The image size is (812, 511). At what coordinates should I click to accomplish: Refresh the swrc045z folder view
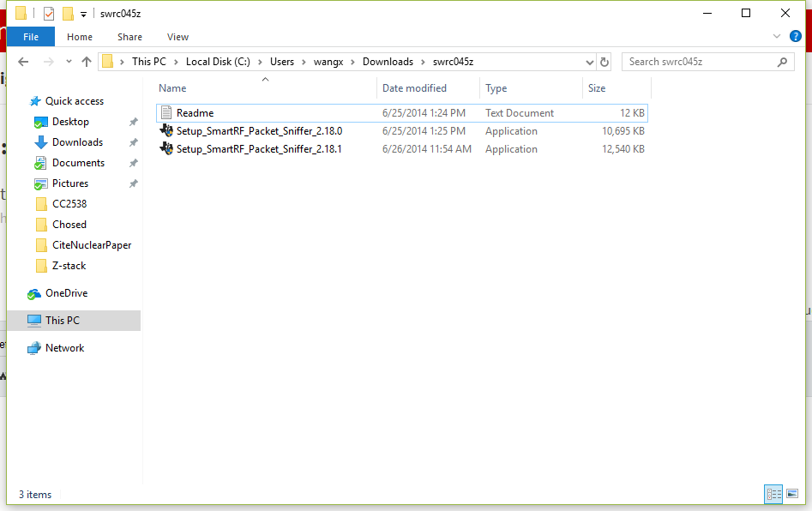pos(604,62)
